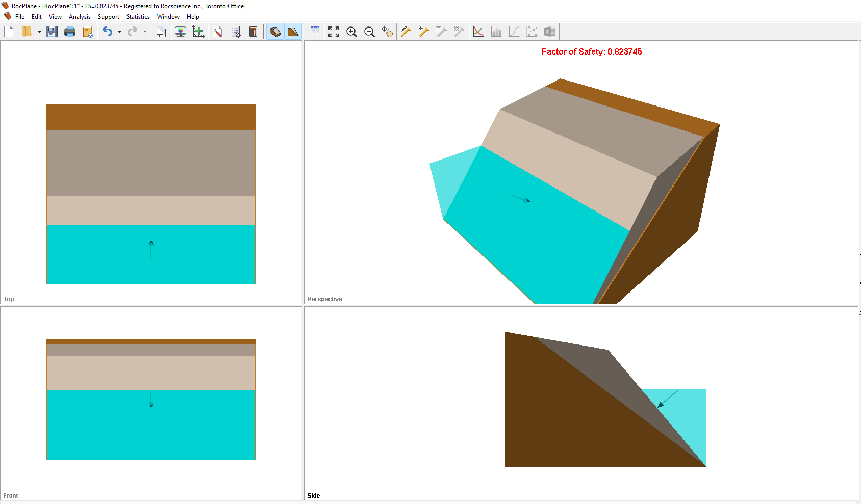Click the Cumulative plot icon
Image resolution: width=861 pixels, height=504 pixels.
(514, 32)
